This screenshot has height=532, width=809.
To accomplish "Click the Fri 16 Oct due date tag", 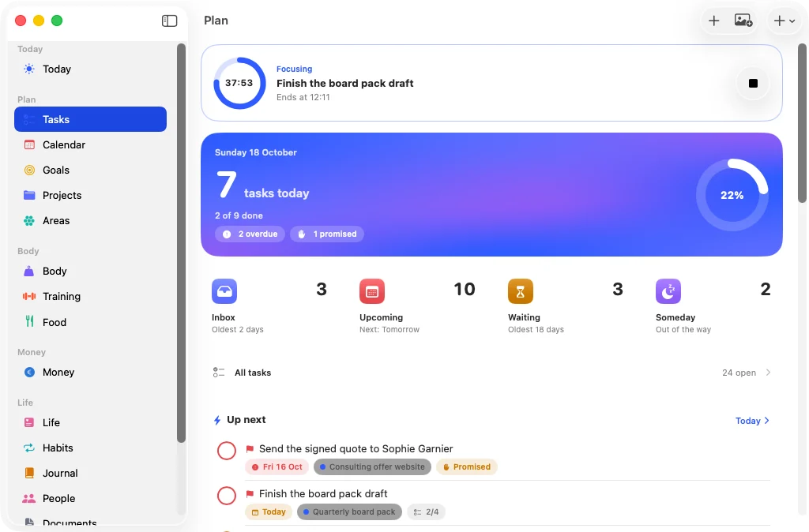I will pos(277,467).
